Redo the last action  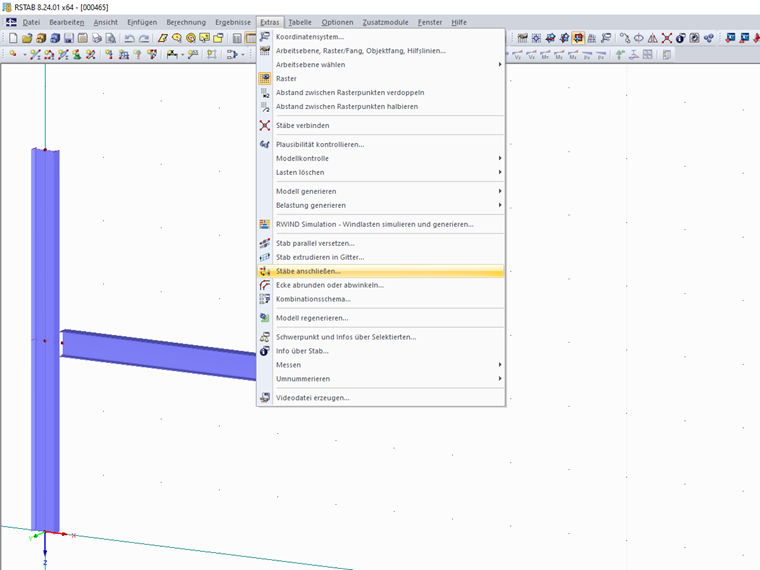pyautogui.click(x=143, y=38)
